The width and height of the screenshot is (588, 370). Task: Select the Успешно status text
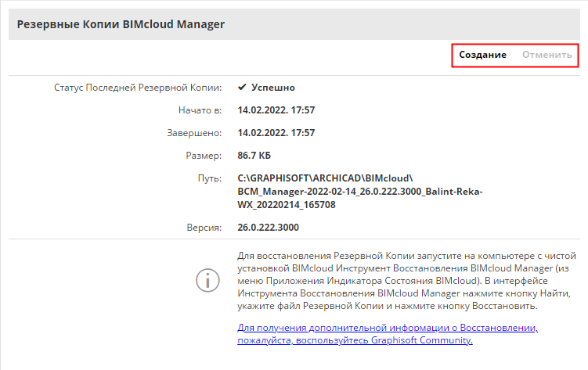tap(273, 88)
